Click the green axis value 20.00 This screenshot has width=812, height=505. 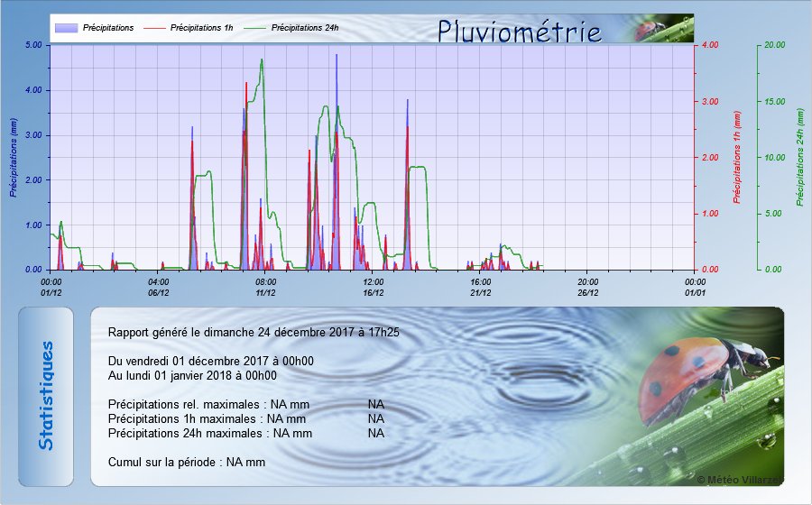[775, 45]
